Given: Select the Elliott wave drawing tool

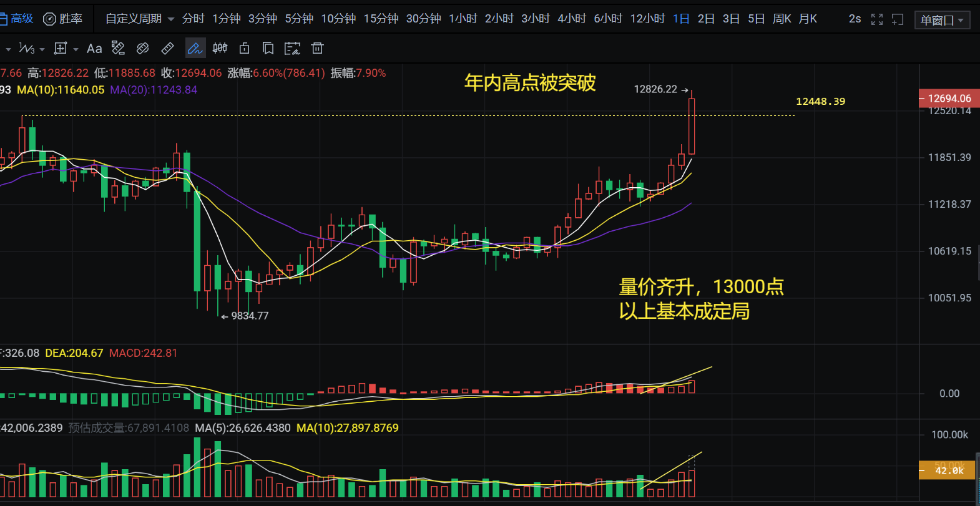Looking at the screenshot, I should [27, 48].
